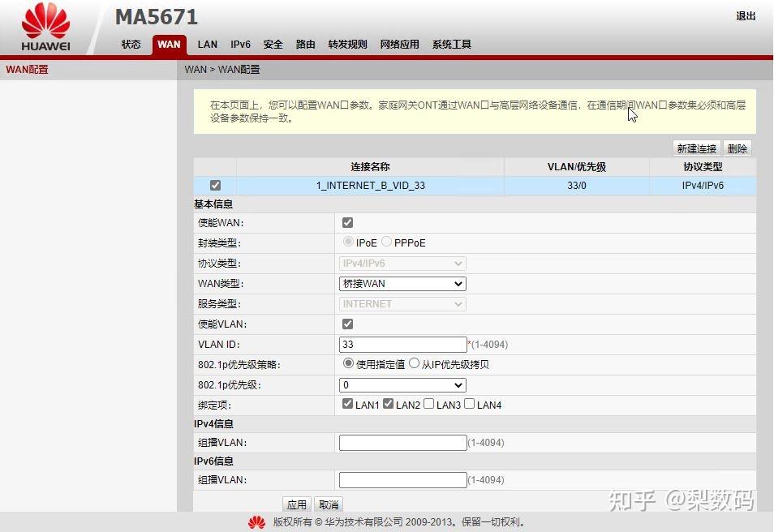Click 退出 to log out
This screenshot has width=774, height=532.
tap(745, 15)
